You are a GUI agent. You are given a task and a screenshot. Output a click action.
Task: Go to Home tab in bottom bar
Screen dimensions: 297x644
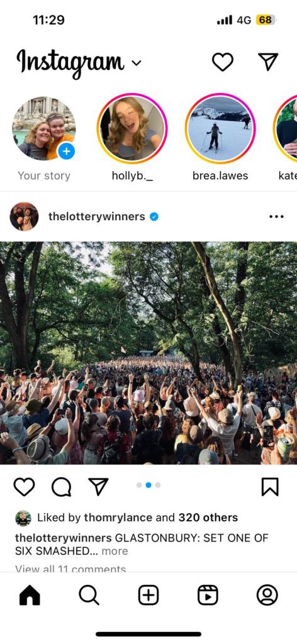(x=30, y=595)
